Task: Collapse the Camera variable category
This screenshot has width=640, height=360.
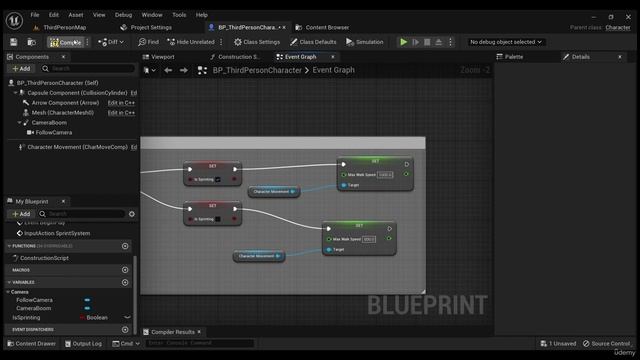Action: tap(8, 292)
